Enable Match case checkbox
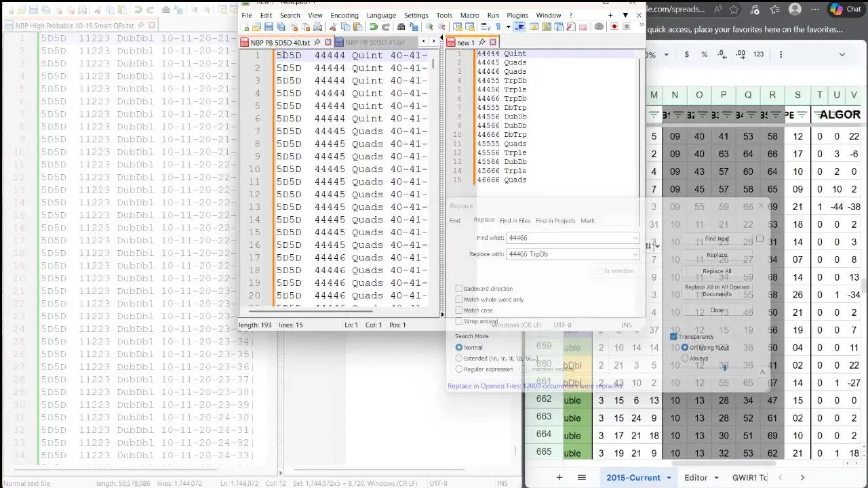The height and width of the screenshot is (488, 868). coord(459,310)
